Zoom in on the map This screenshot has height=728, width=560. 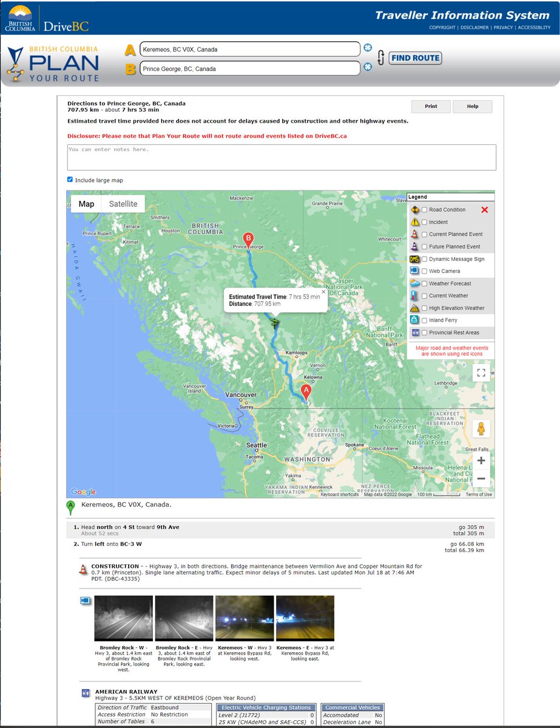[481, 460]
